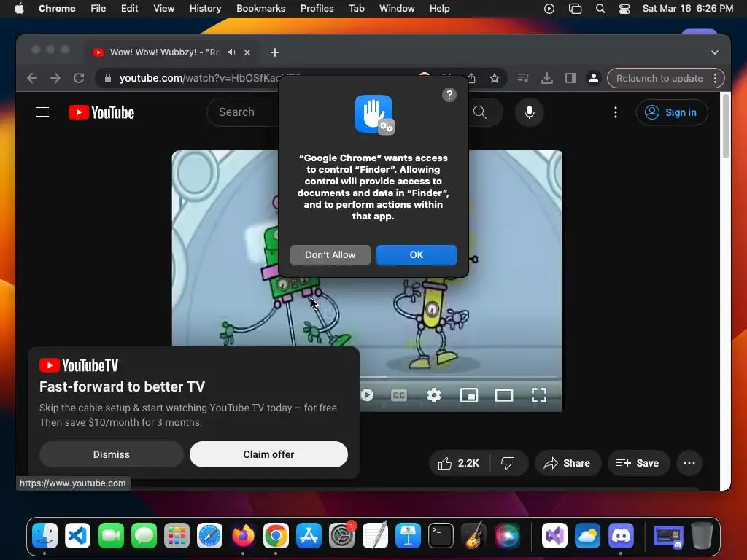The image size is (747, 560).
Task: Open the Trash in the Dock
Action: click(x=702, y=536)
